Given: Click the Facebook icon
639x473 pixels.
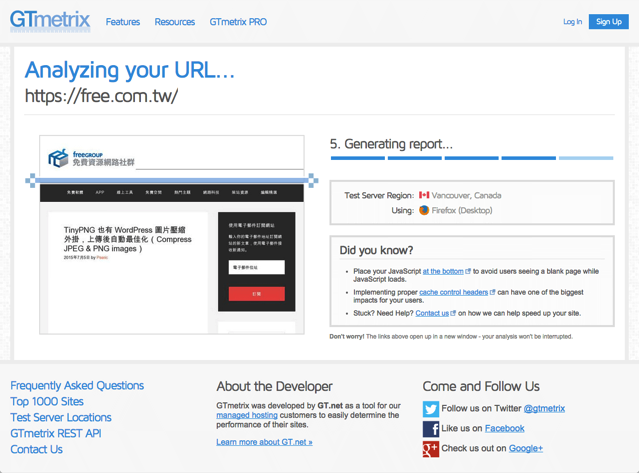Looking at the screenshot, I should (x=430, y=428).
